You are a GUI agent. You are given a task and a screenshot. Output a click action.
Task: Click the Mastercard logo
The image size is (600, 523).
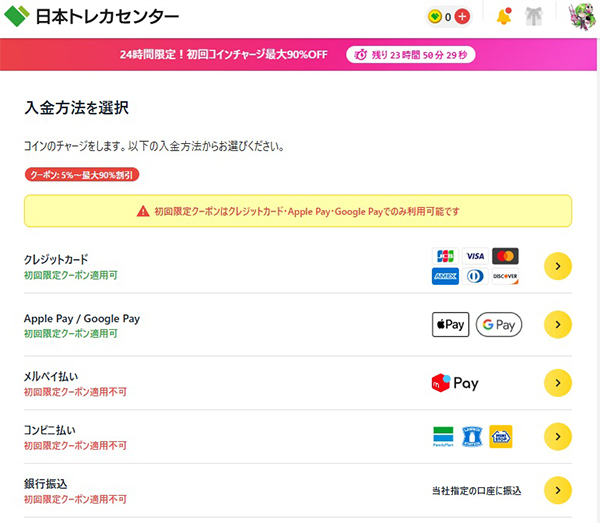coord(505,256)
